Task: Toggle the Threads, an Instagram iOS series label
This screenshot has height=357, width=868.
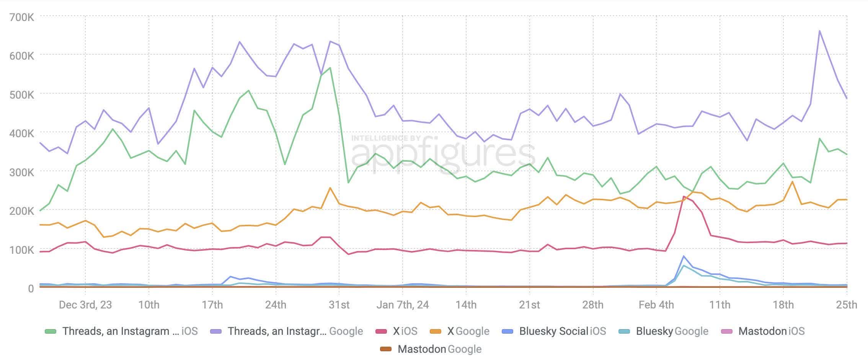Action: (130, 331)
